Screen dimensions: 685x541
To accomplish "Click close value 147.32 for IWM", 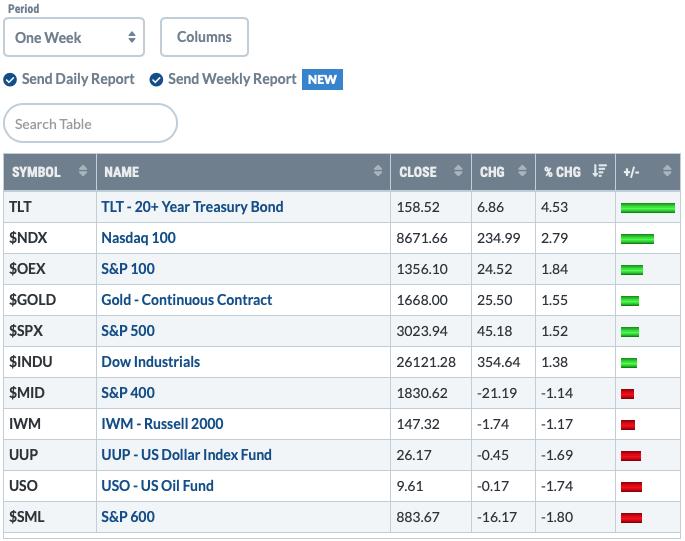I will click(418, 424).
